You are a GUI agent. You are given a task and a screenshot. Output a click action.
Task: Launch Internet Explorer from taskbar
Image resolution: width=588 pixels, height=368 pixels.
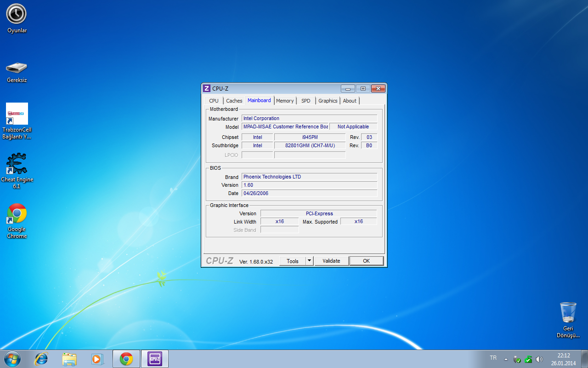41,359
